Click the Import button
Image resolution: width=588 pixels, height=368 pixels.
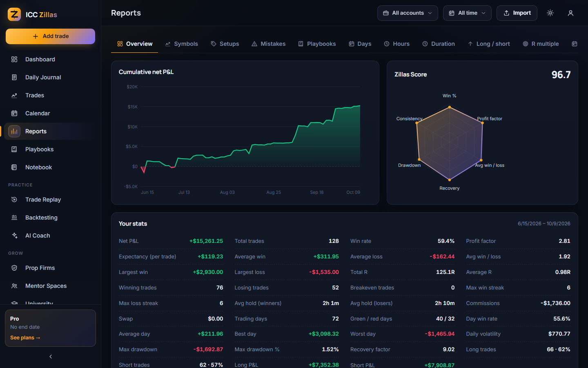point(517,13)
